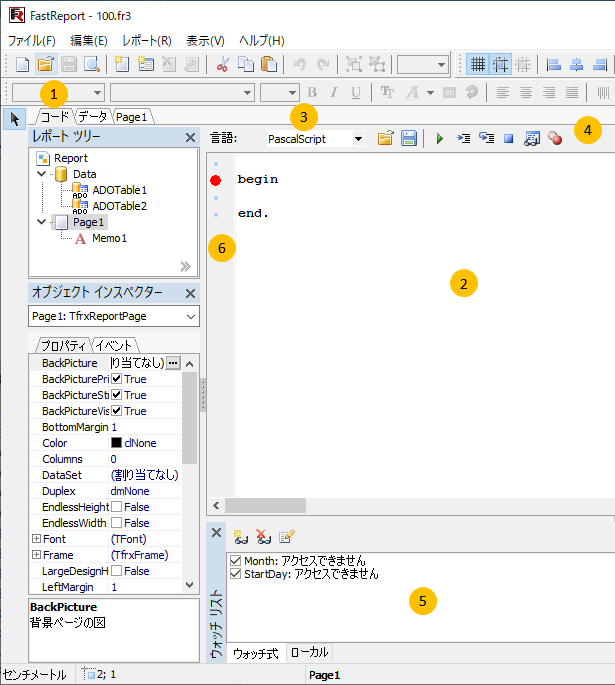The height and width of the screenshot is (685, 615).
Task: Open the レポート(R) menu
Action: 146,41
